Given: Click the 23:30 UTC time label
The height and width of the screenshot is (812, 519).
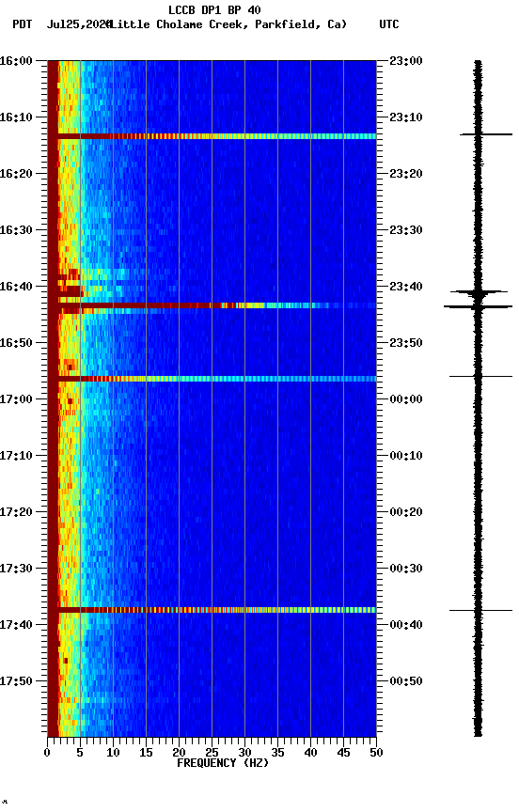Looking at the screenshot, I should click(x=406, y=230).
